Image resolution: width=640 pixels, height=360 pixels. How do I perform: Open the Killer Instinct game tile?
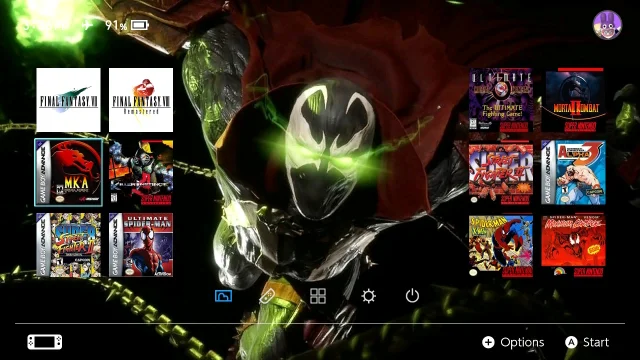tap(141, 172)
